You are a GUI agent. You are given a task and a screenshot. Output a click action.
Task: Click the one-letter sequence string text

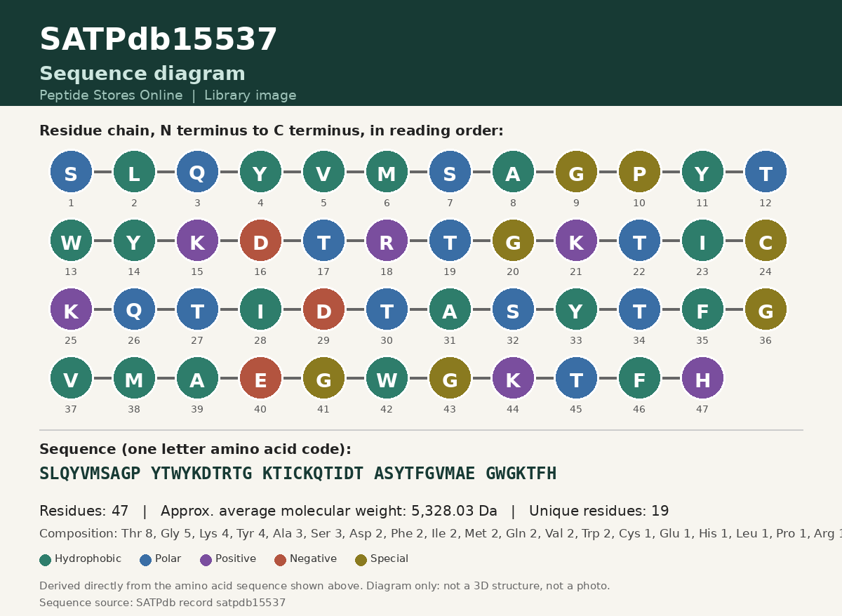tap(298, 474)
